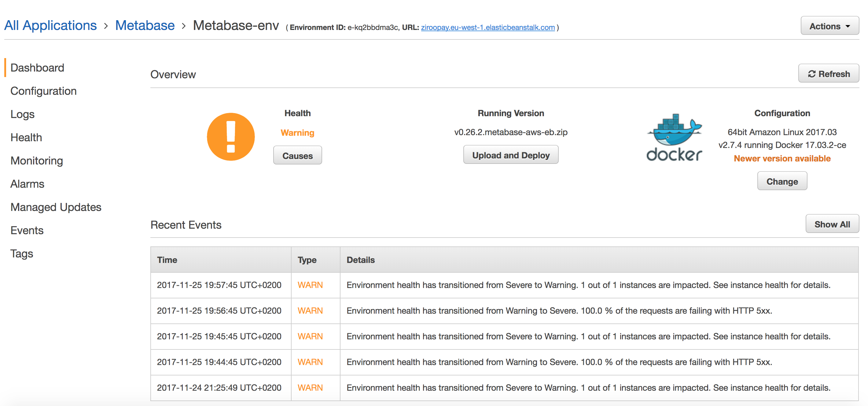868x406 pixels.
Task: Open Monitoring in the sidebar
Action: 37,161
